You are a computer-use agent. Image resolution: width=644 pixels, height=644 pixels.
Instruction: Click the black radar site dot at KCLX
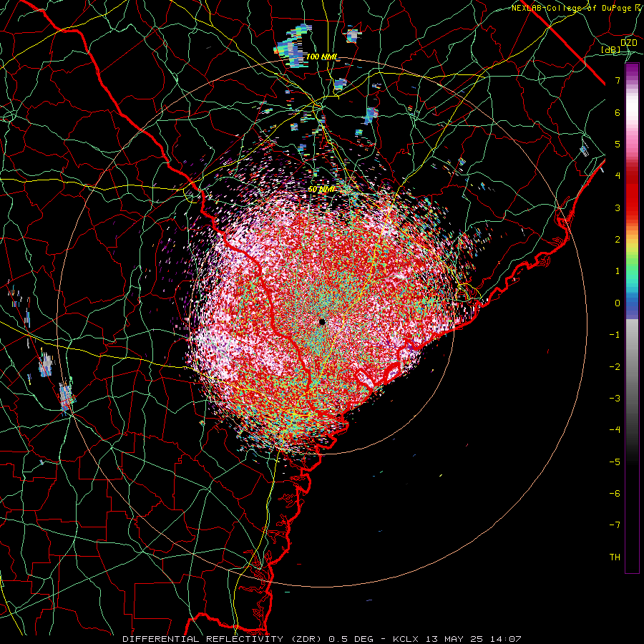[322, 321]
